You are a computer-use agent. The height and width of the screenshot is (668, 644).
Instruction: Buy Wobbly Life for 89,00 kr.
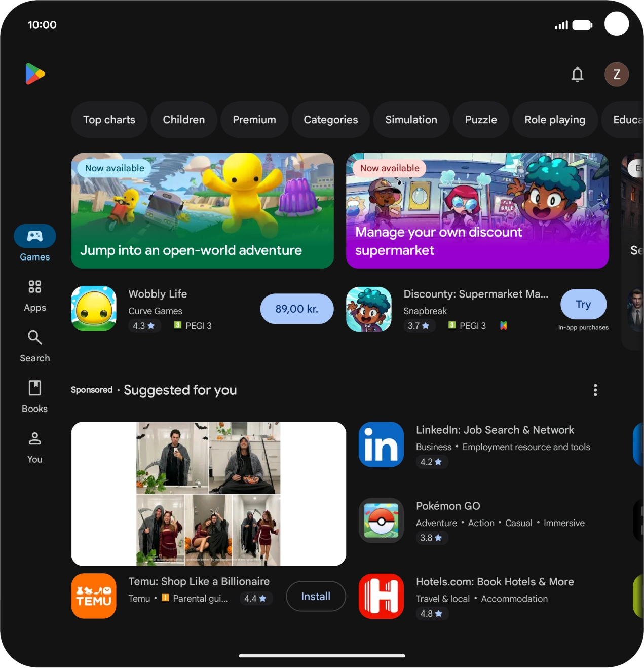coord(297,309)
